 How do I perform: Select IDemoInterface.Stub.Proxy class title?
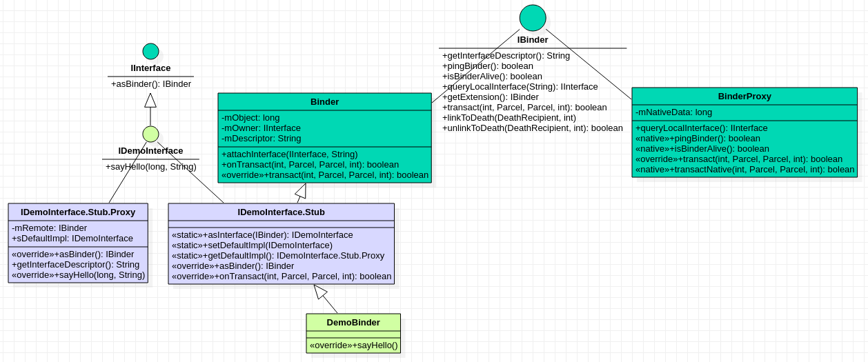coord(78,212)
